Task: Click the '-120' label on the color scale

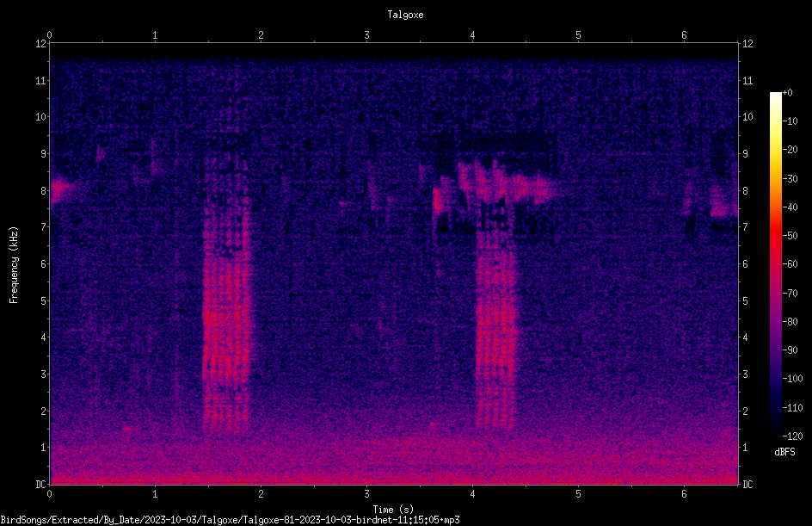Action: (x=792, y=436)
